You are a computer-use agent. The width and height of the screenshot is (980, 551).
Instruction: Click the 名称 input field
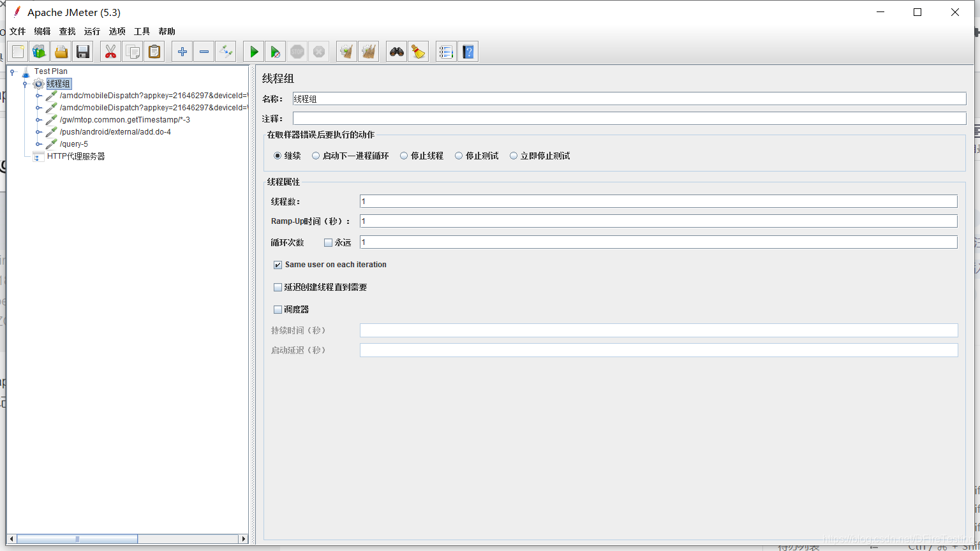coord(629,99)
